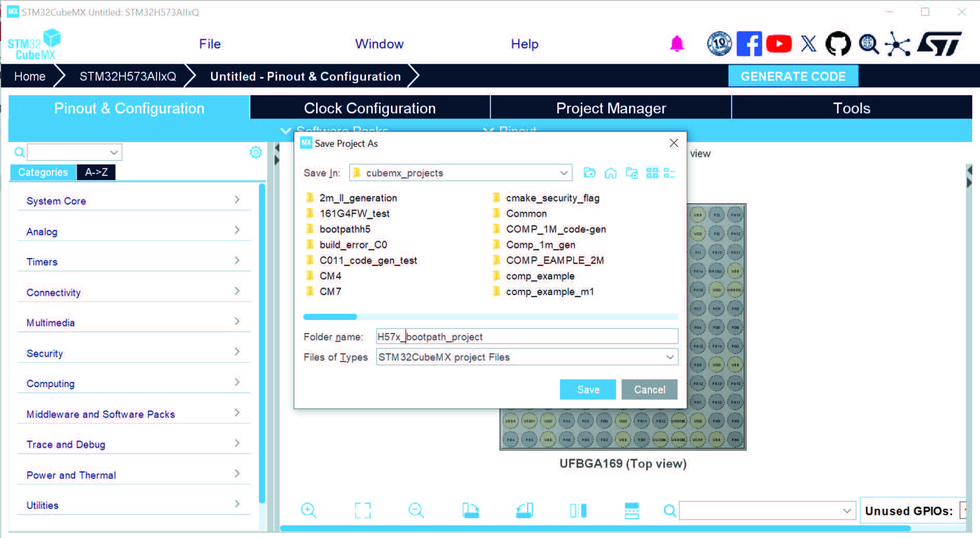
Task: Click the 10th anniversary badge icon
Action: coord(719,44)
